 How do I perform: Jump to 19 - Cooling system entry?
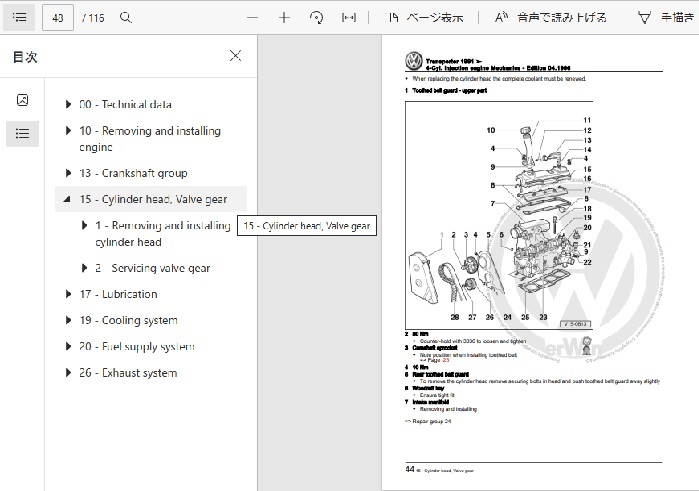[128, 320]
